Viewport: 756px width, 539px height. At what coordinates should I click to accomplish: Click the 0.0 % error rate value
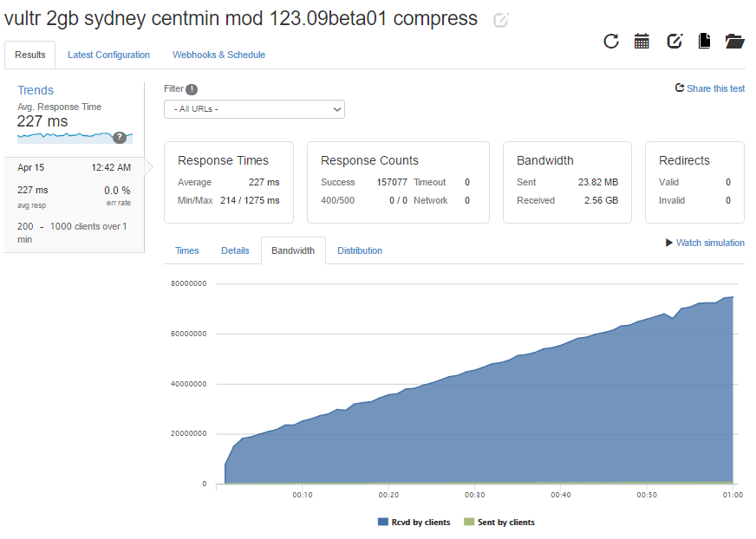(117, 191)
